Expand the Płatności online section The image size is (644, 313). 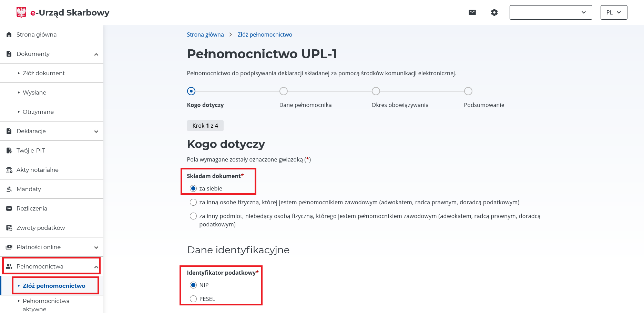[96, 247]
